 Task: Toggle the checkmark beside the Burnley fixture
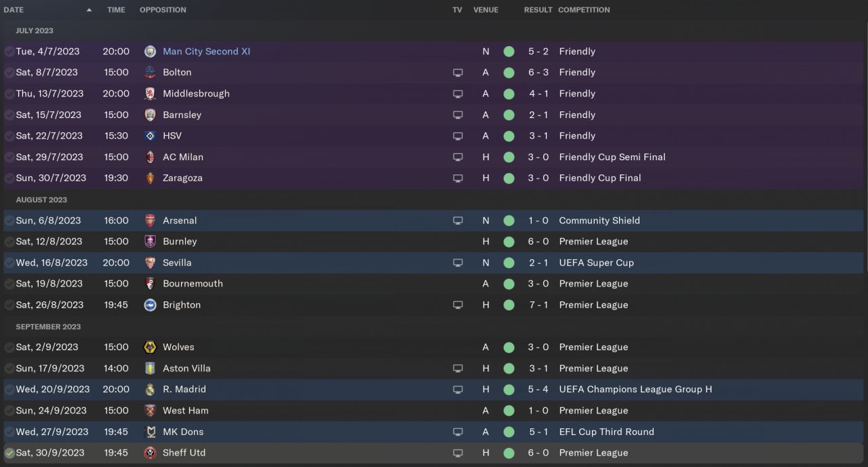tap(9, 242)
